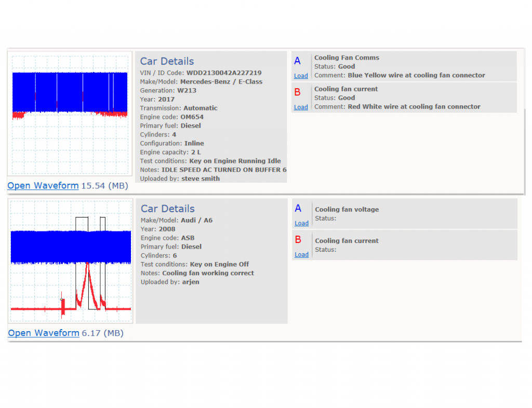Click the Audi Car Details heading
The width and height of the screenshot is (532, 408).
coord(168,209)
